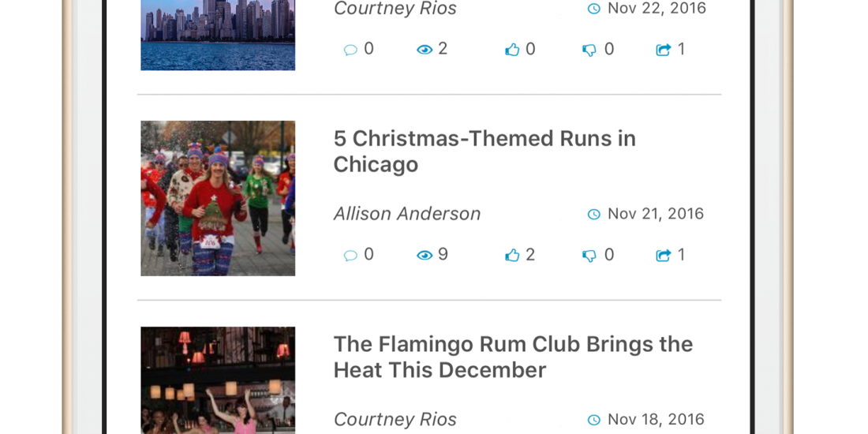The width and height of the screenshot is (868, 434).
Task: Open the Chicago skyline thumbnail image
Action: (x=218, y=35)
